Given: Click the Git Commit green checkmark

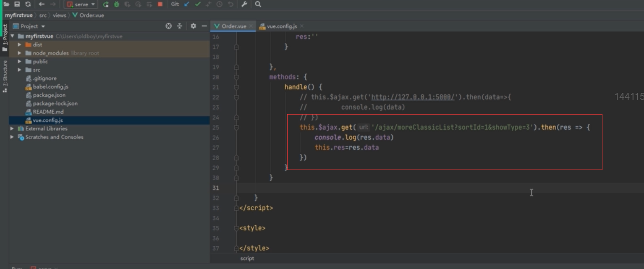Looking at the screenshot, I should click(x=198, y=4).
